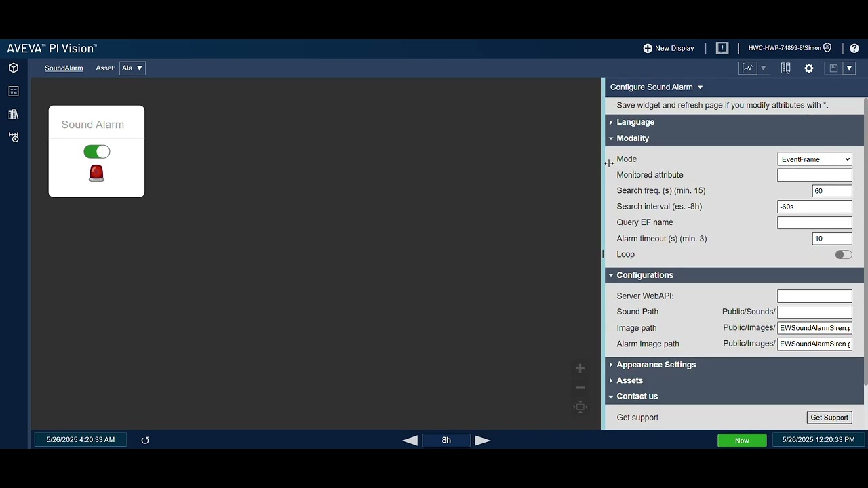This screenshot has width=868, height=488.
Task: Enable the Loop toggle switch
Action: [844, 255]
